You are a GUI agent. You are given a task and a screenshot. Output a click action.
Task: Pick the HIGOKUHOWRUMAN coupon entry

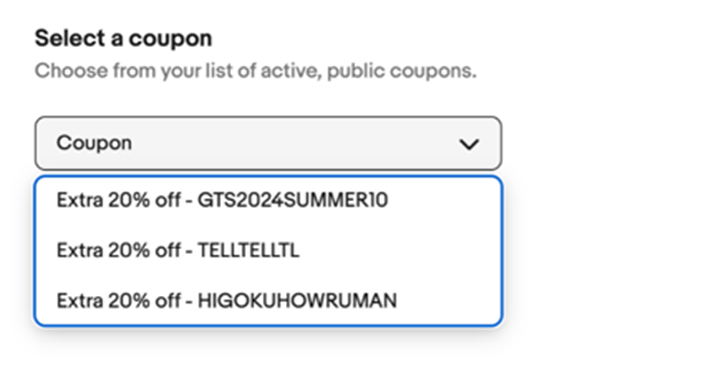click(268, 301)
